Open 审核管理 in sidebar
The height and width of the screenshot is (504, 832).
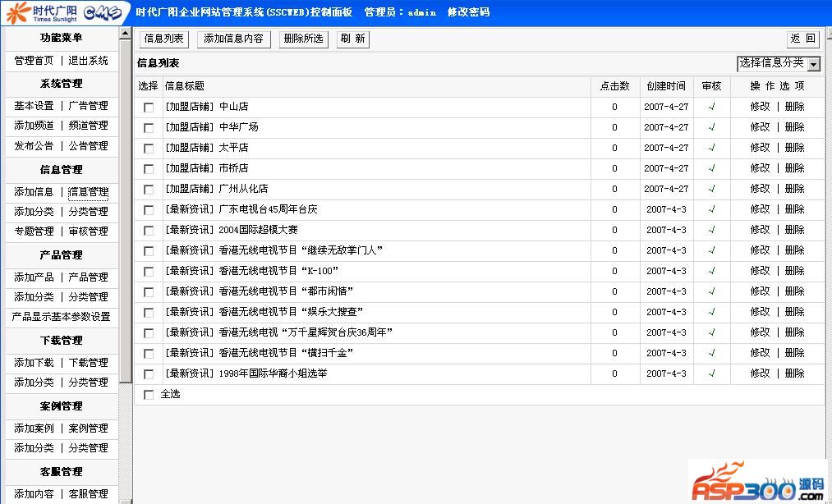click(x=88, y=231)
